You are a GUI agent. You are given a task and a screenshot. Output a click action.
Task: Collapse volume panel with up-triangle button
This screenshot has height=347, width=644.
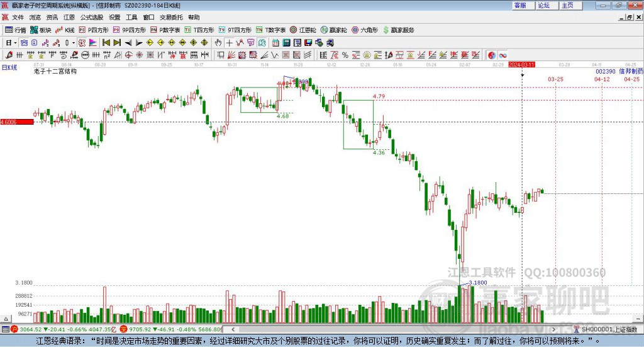[x=6, y=319]
